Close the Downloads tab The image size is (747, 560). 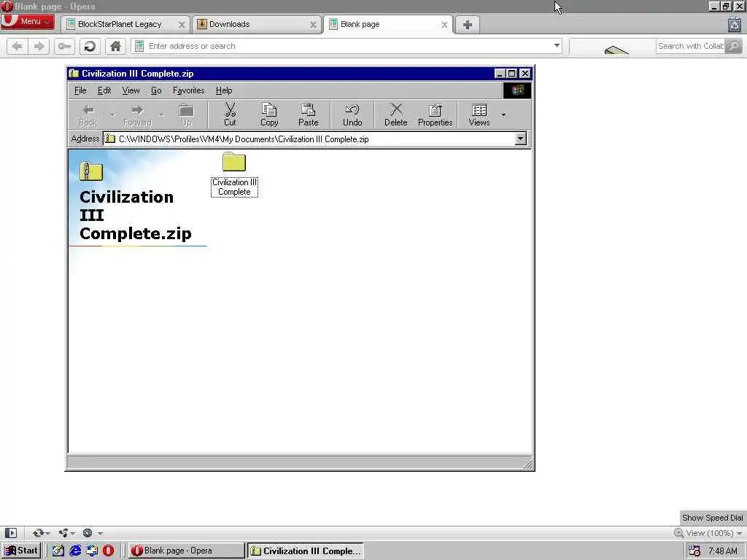point(313,25)
